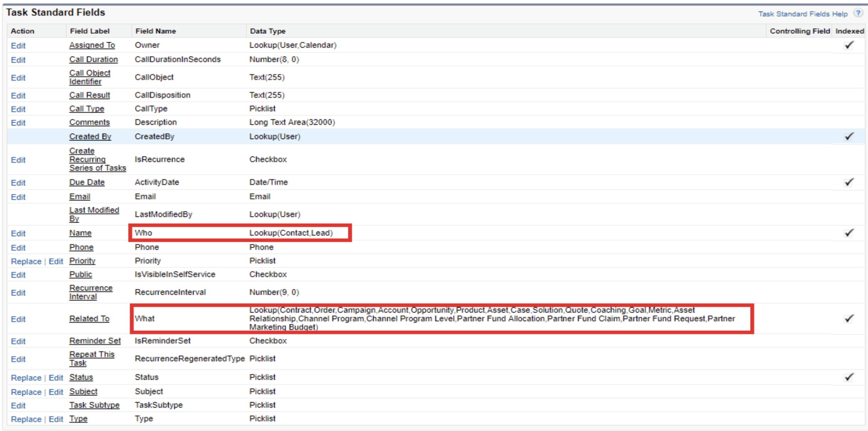The height and width of the screenshot is (431, 868).
Task: Click the Indexed checkmark for Related To
Action: pyautogui.click(x=849, y=318)
